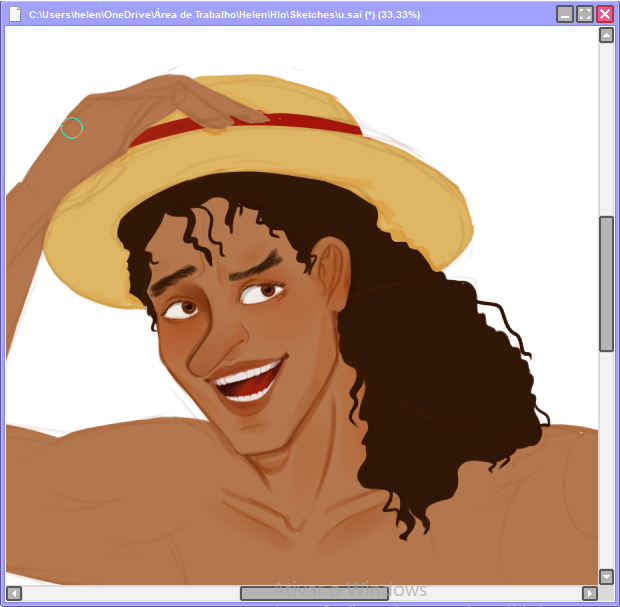Click the document file icon in title bar
The height and width of the screenshot is (607, 620).
pos(15,15)
